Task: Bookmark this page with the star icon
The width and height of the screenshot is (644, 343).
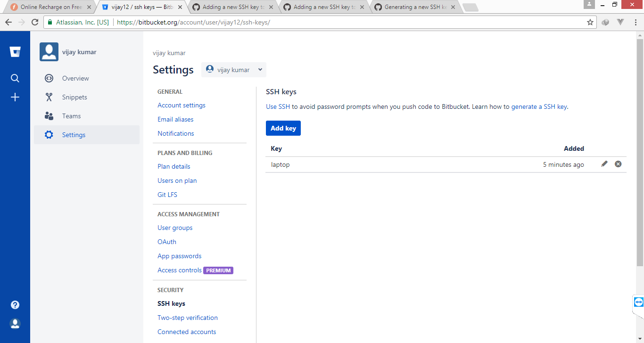Action: click(x=590, y=22)
